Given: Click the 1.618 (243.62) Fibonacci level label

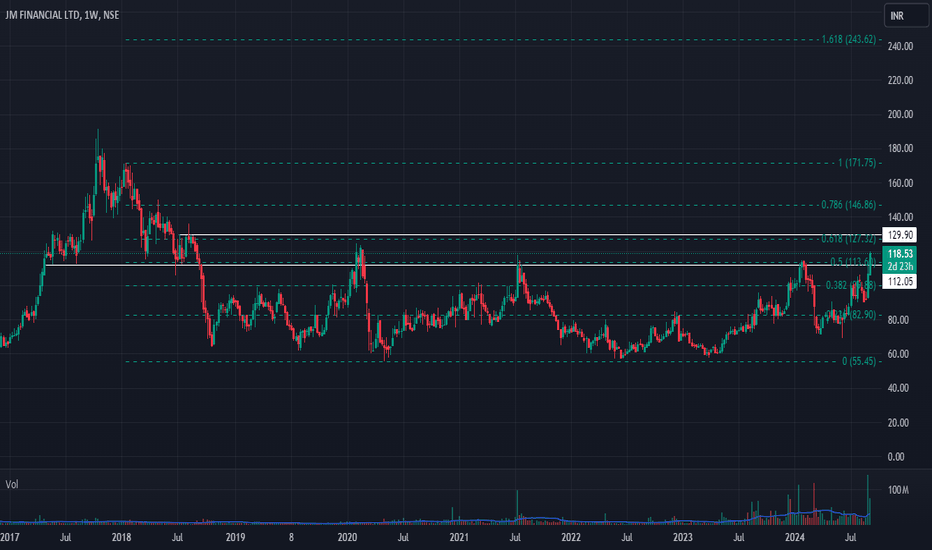Looking at the screenshot, I should coord(848,39).
